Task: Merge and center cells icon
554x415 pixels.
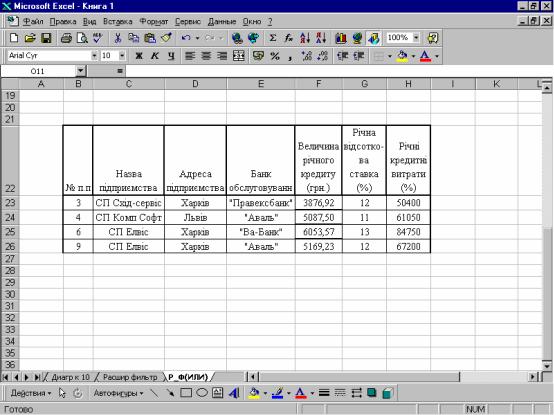Action: tap(239, 56)
